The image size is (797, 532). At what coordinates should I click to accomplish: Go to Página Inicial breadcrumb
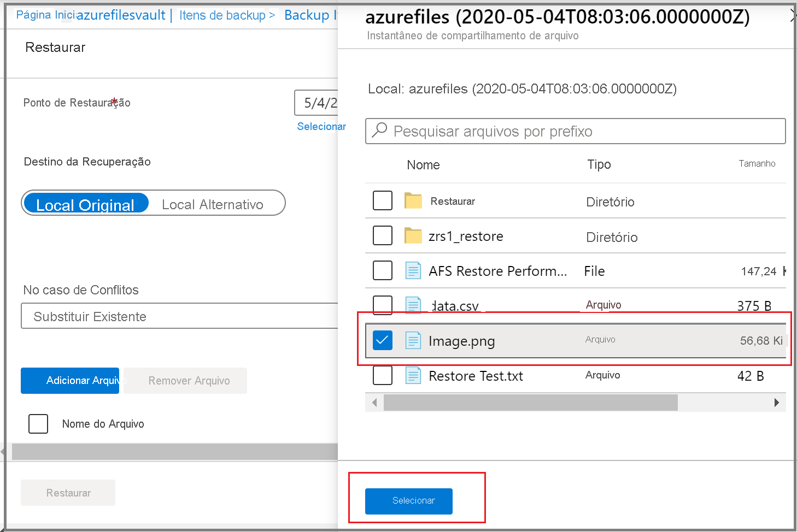(45, 15)
